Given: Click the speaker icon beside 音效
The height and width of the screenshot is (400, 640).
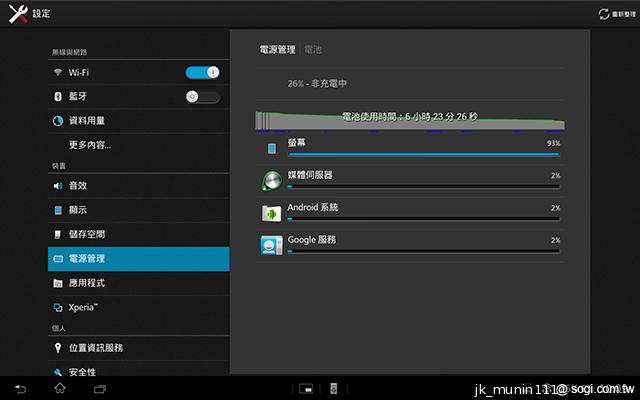Looking at the screenshot, I should click(x=58, y=186).
